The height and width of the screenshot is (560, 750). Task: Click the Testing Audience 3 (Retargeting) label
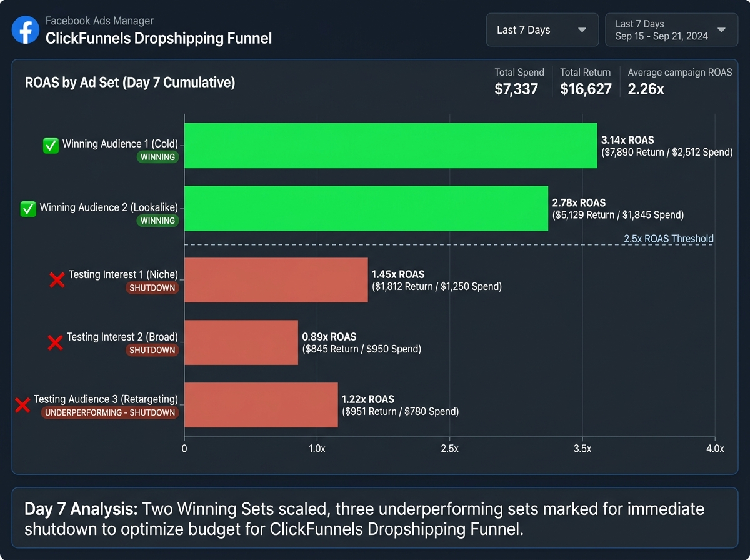(x=106, y=399)
